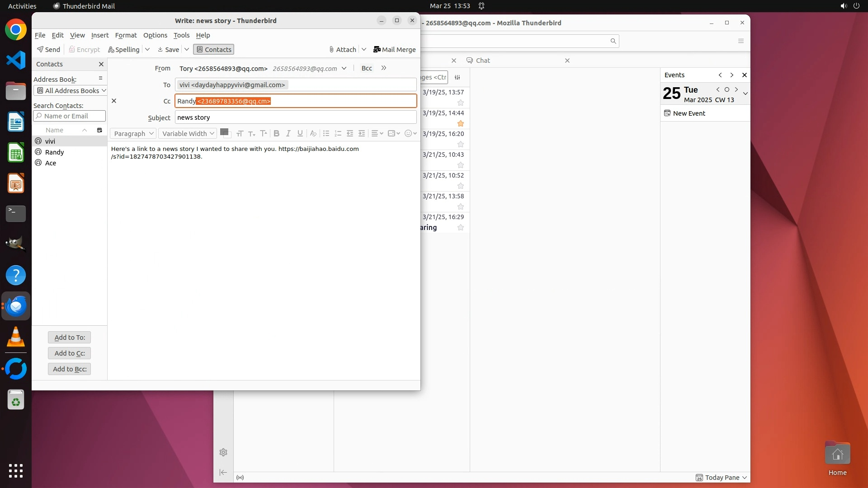Click the indent text icon
This screenshot has width=868, height=488.
coord(362,133)
